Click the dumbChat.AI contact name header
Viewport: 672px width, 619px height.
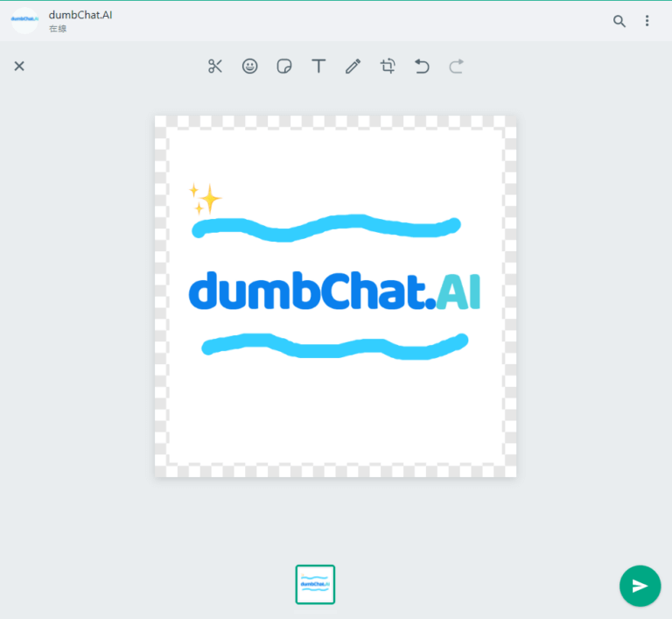(80, 14)
